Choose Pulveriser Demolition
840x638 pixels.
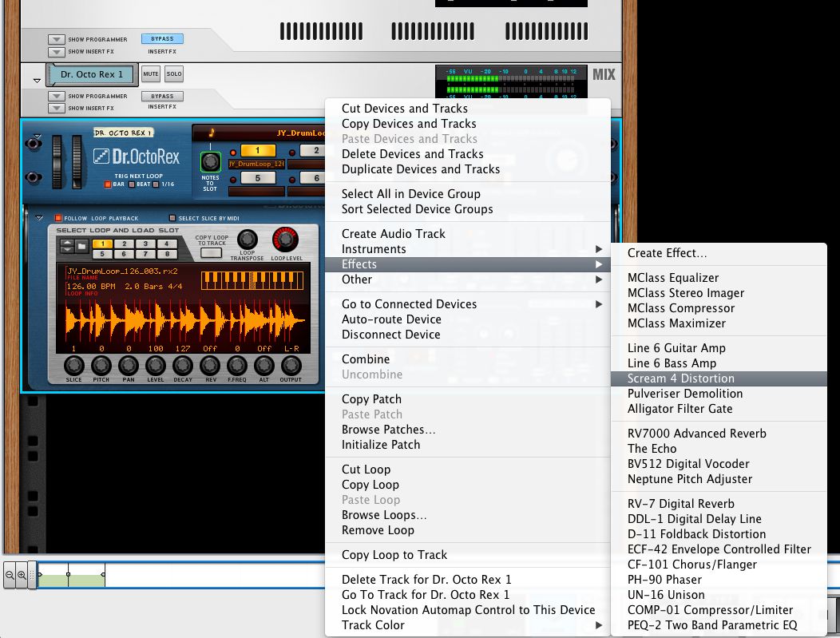[x=719, y=394]
